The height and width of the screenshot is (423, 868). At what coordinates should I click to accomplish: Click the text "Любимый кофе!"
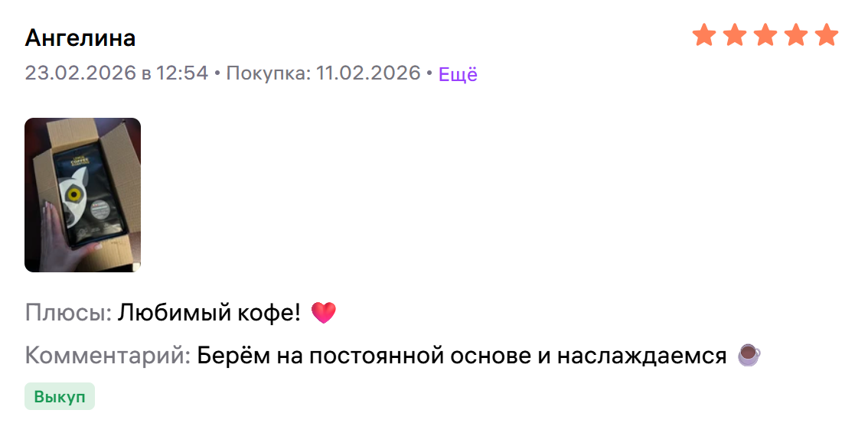click(x=209, y=313)
